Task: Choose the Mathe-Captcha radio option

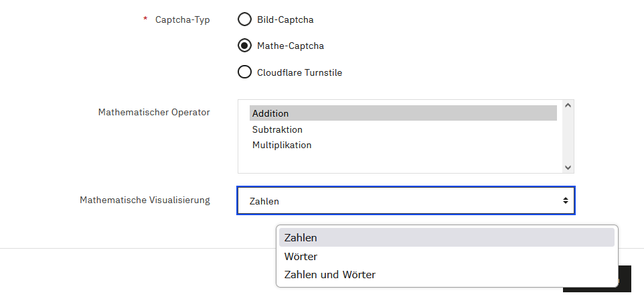Action: 245,46
